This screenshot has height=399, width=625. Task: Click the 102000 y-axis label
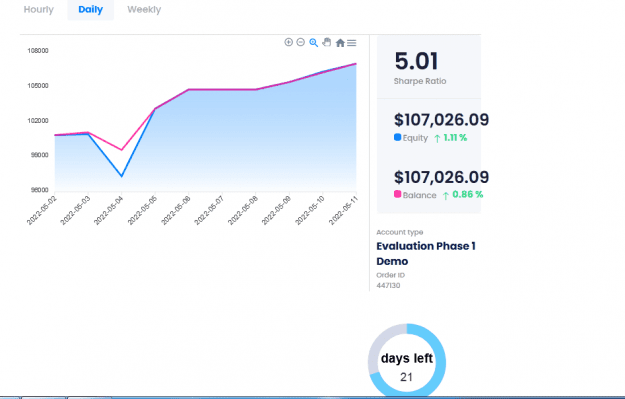(x=38, y=120)
